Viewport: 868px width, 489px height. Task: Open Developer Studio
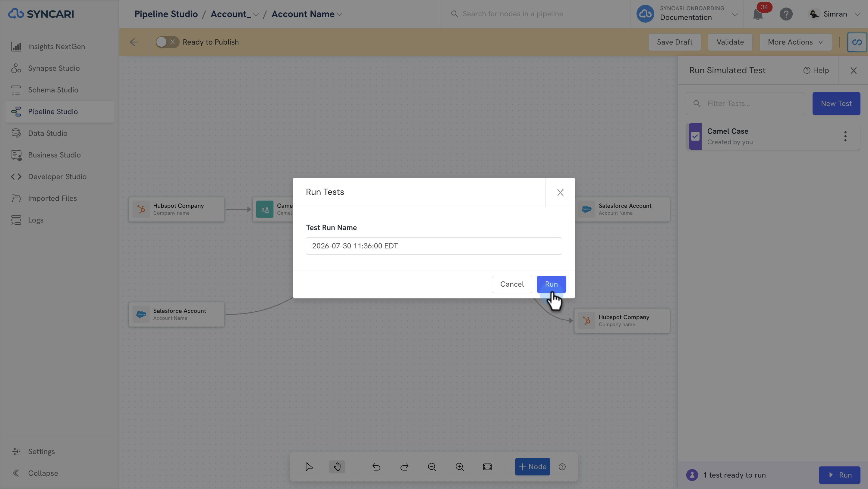tap(59, 177)
